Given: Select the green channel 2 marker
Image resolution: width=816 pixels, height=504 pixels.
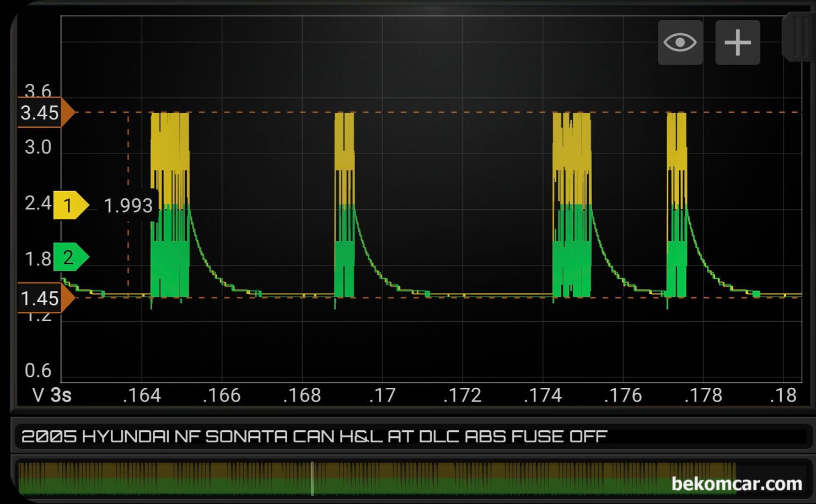Looking at the screenshot, I should [x=71, y=257].
